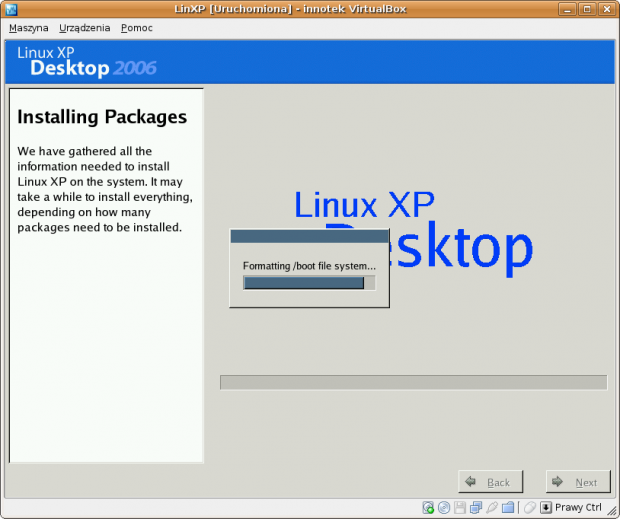
Task: Open the Maszyna menu
Action: coord(29,28)
